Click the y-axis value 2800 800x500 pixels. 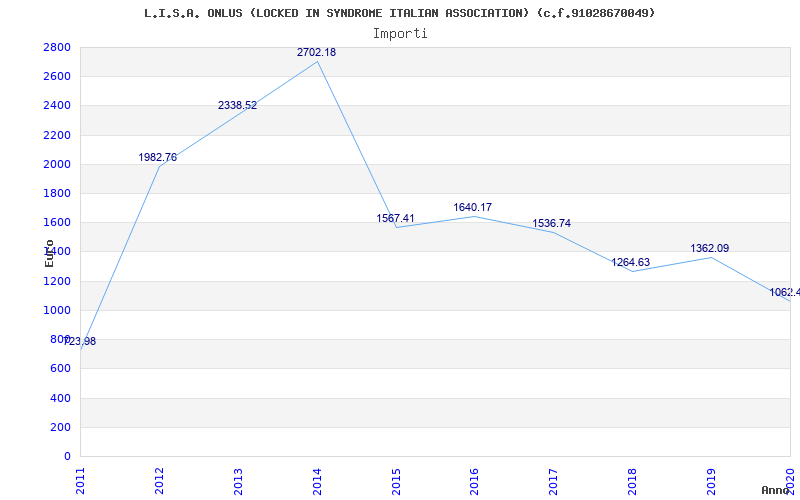click(57, 47)
